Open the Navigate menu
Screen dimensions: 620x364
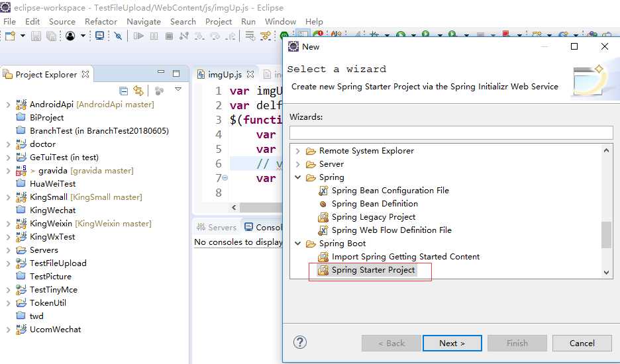tap(144, 21)
